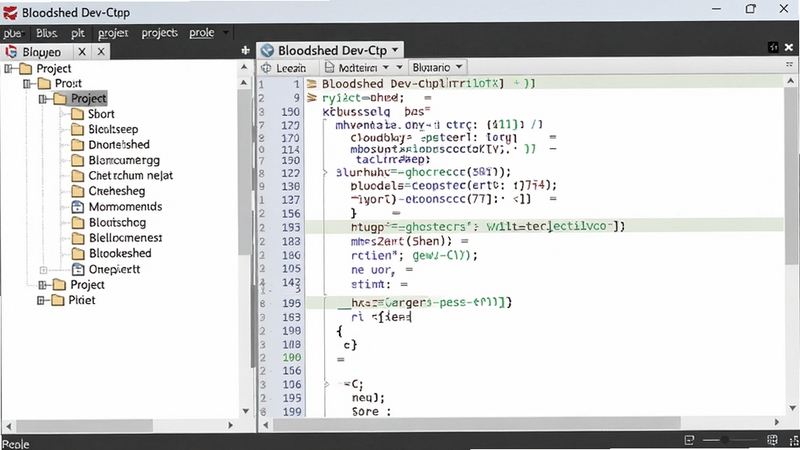Click the editor vertical scroll up arrow
This screenshot has width=800, height=450.
tap(791, 81)
